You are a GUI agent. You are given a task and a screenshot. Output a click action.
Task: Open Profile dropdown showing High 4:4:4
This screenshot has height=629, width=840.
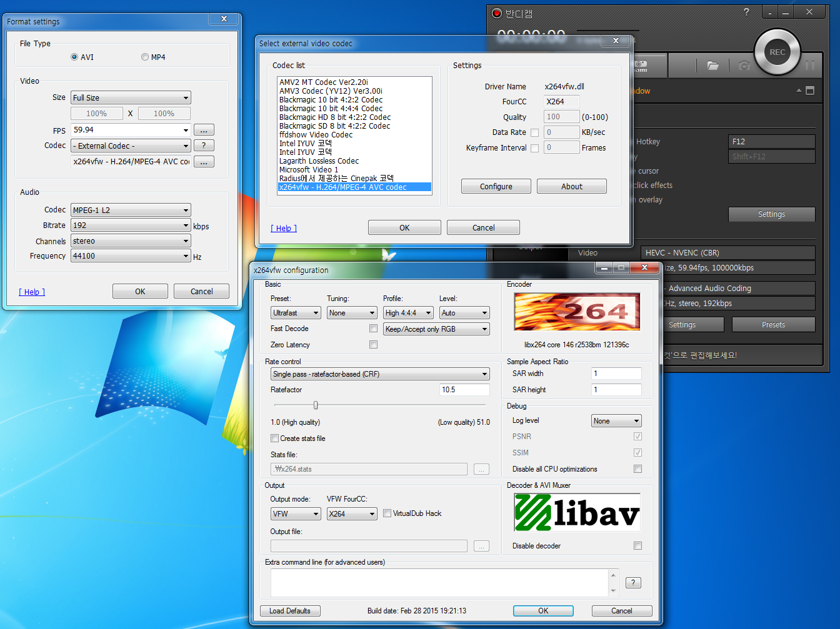[x=408, y=313]
